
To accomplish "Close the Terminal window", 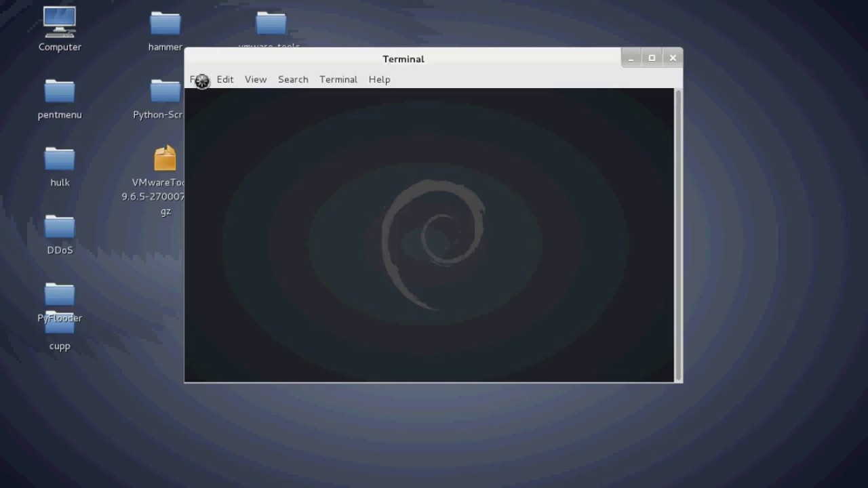I will (x=673, y=58).
